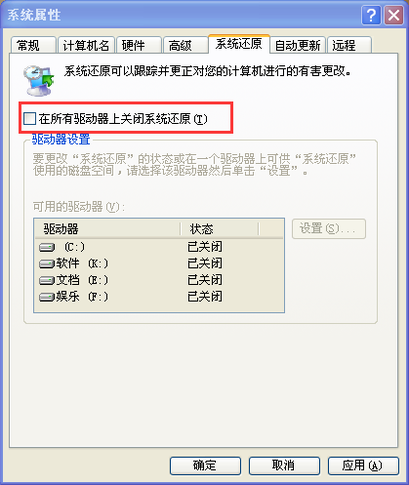Click the 文档 (E:) drive icon
Image resolution: width=409 pixels, height=485 pixels.
(x=47, y=280)
